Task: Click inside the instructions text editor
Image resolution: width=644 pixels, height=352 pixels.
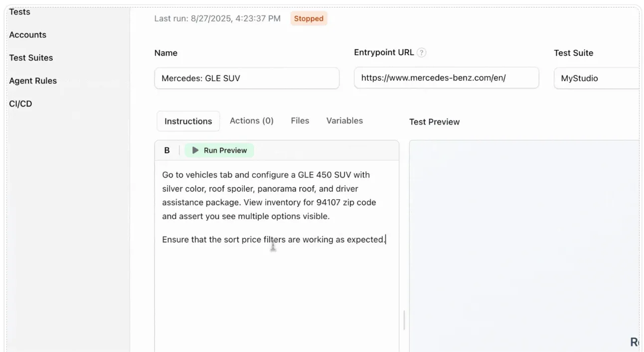Action: click(277, 289)
